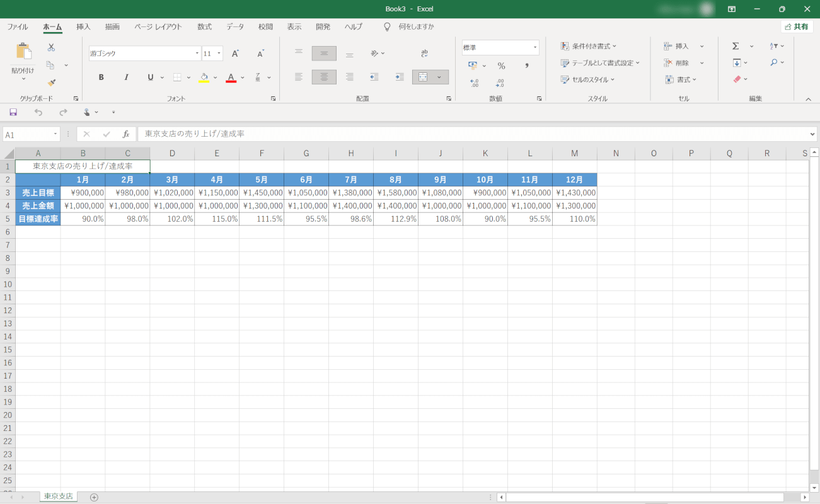Select column N header
820x504 pixels.
coord(616,154)
